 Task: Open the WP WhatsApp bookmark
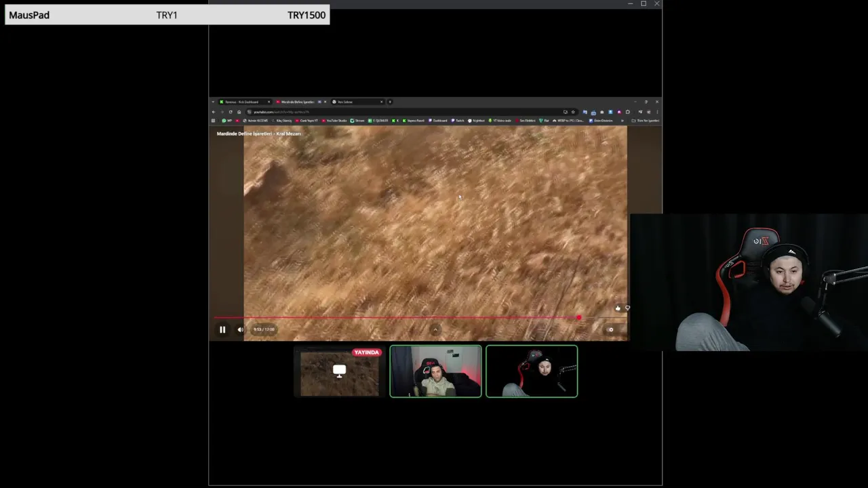click(226, 121)
